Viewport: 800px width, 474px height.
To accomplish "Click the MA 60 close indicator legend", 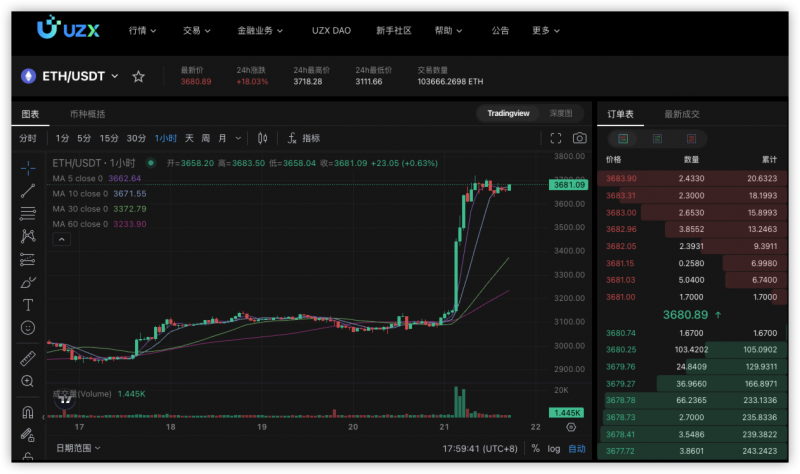I will 99,224.
